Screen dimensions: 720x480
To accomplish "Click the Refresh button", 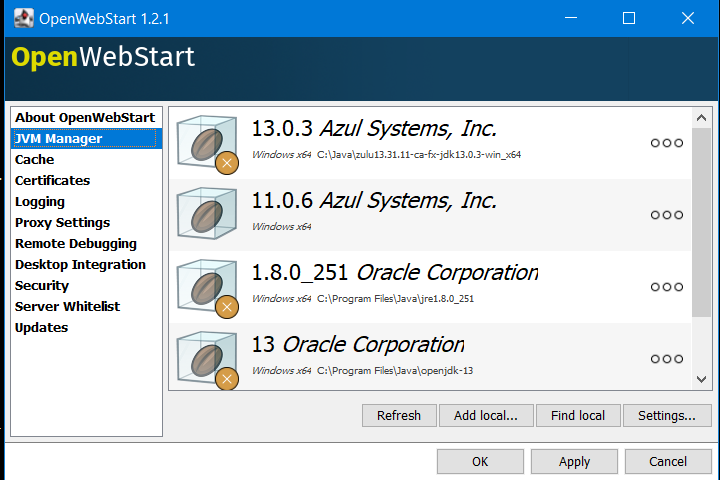I will click(x=399, y=416).
